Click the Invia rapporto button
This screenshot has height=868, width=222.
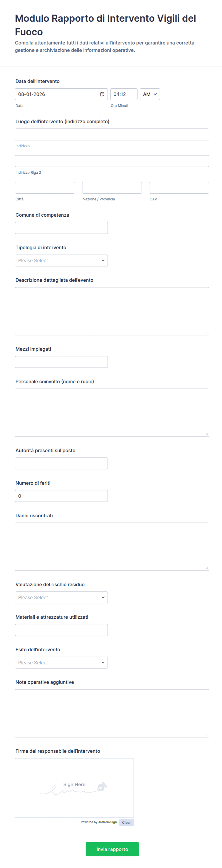coord(112,849)
